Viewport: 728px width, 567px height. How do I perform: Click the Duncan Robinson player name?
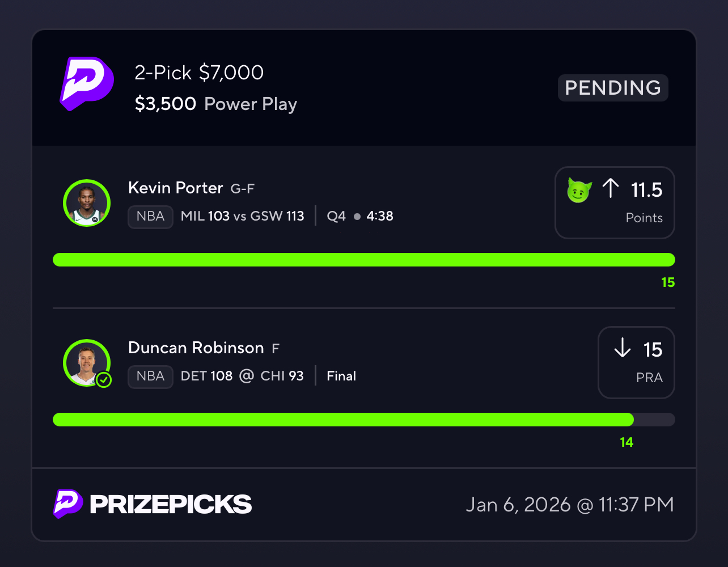[196, 348]
